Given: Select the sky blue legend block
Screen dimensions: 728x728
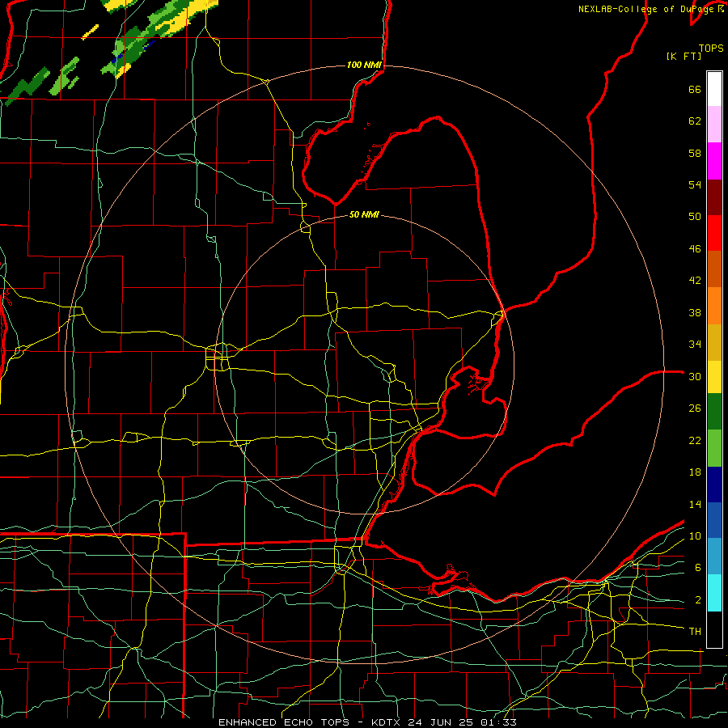Looking at the screenshot, I should pos(714,557).
